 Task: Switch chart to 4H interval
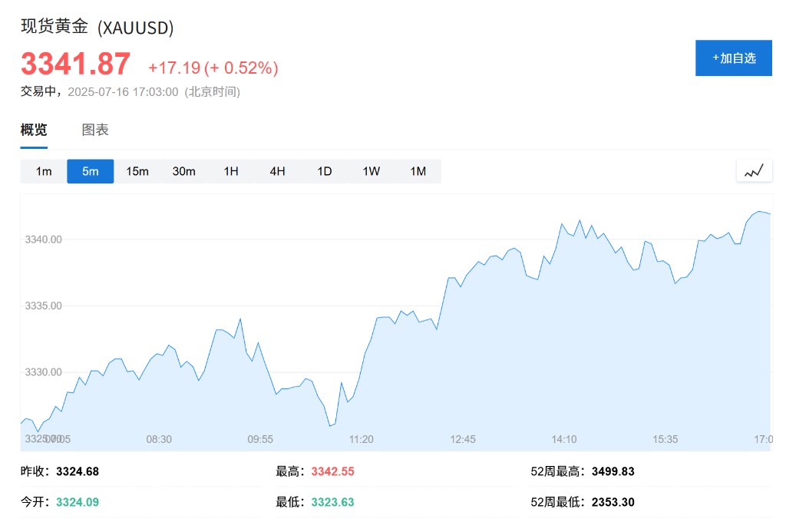pyautogui.click(x=278, y=171)
